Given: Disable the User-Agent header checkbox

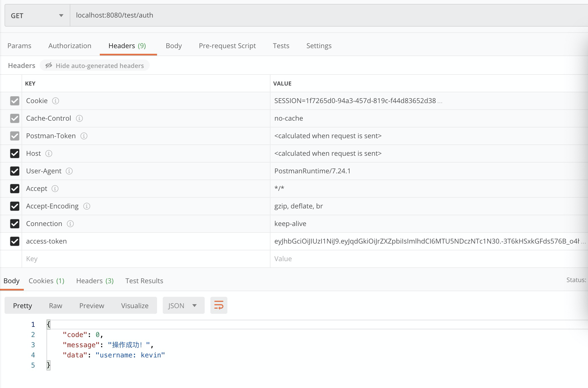Looking at the screenshot, I should 15,171.
